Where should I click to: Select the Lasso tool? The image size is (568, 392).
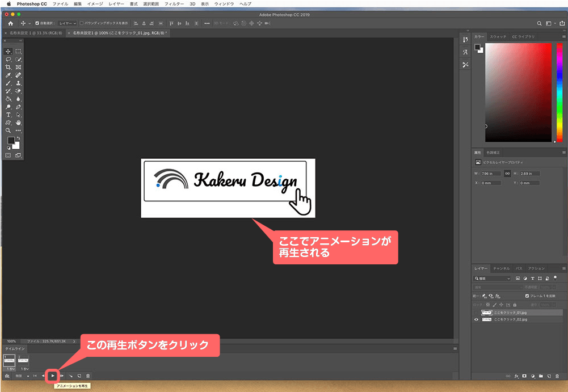coord(8,60)
